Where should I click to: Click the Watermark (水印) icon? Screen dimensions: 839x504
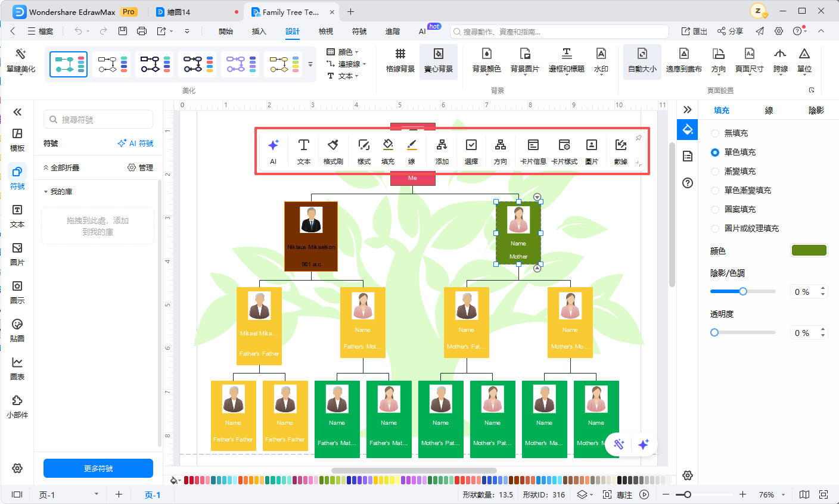[601, 60]
